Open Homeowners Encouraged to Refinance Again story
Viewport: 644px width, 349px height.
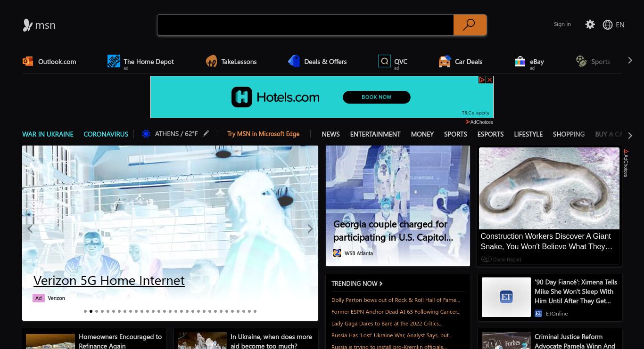120,341
